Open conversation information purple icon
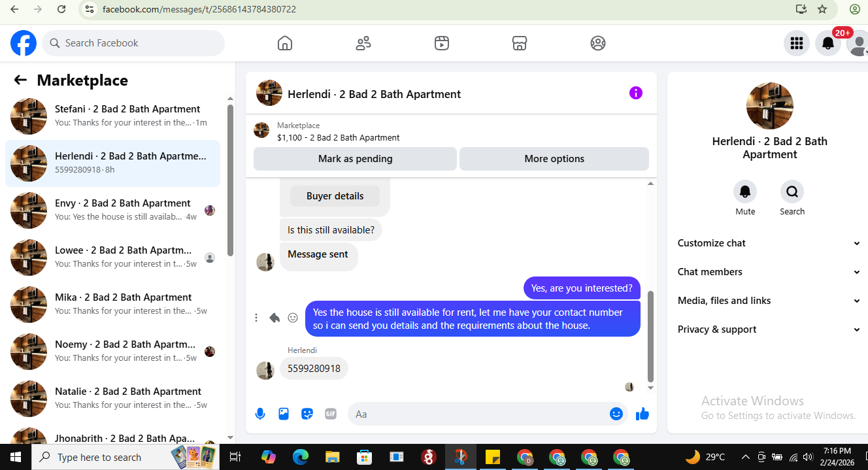This screenshot has height=470, width=868. coord(636,93)
